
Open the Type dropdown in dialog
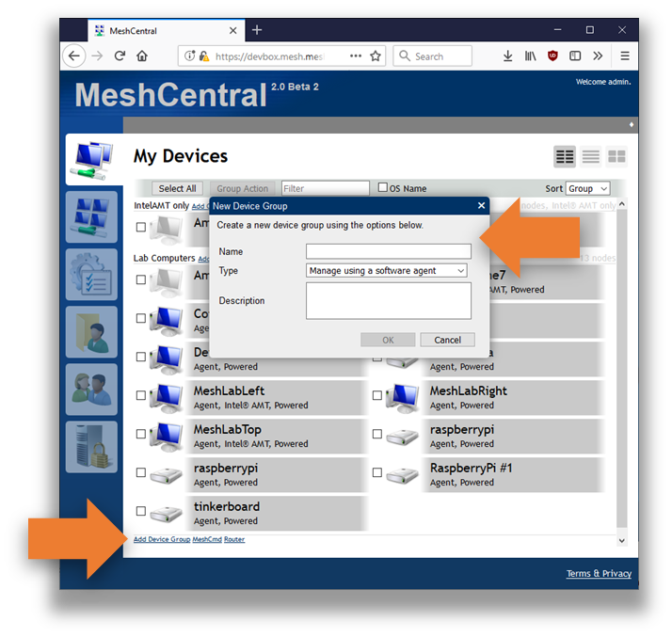387,271
